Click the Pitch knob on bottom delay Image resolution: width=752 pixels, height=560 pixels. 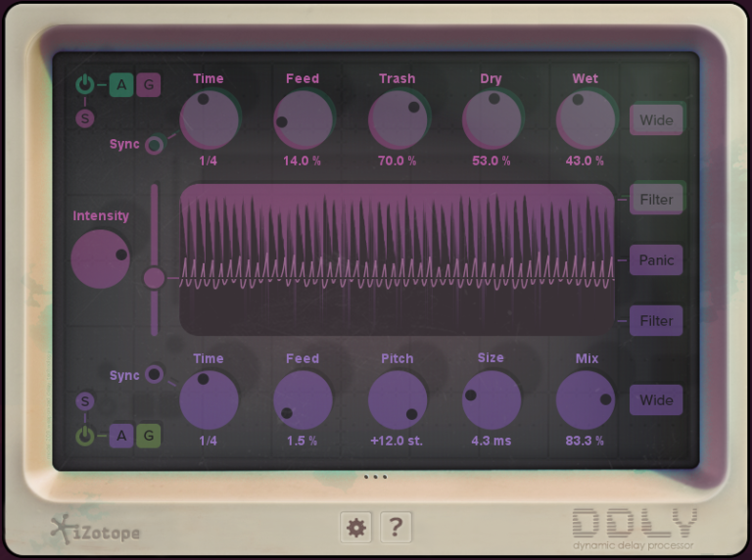(x=398, y=399)
